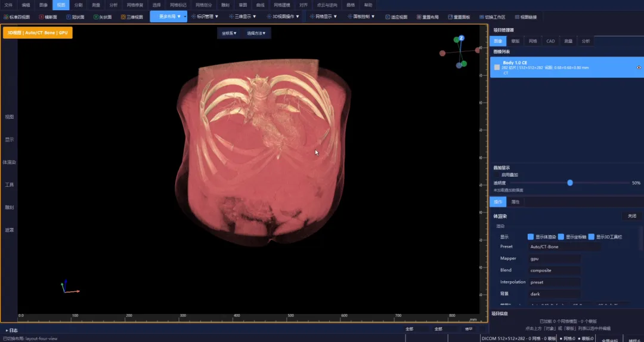Switch to 操作 tab

point(498,202)
